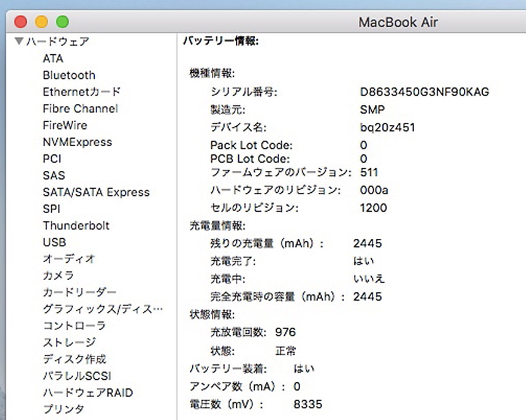Click the 充電量情報 section label
526x420 pixels.
(x=217, y=226)
